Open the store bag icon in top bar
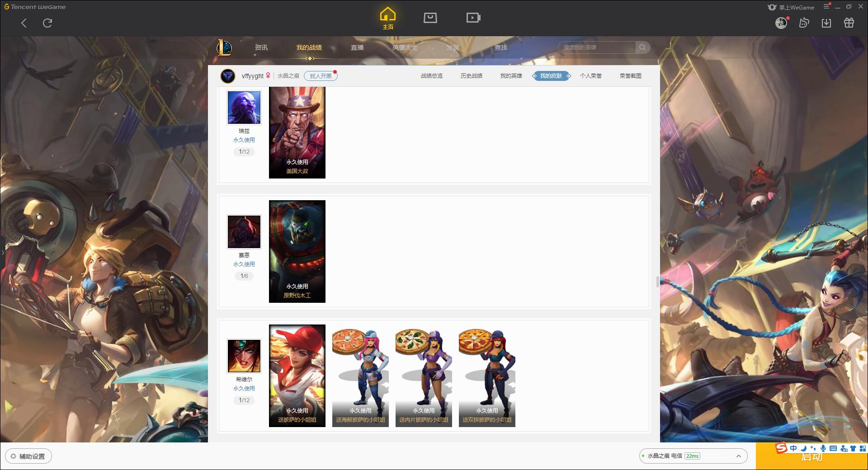Viewport: 868px width, 470px height. point(430,18)
